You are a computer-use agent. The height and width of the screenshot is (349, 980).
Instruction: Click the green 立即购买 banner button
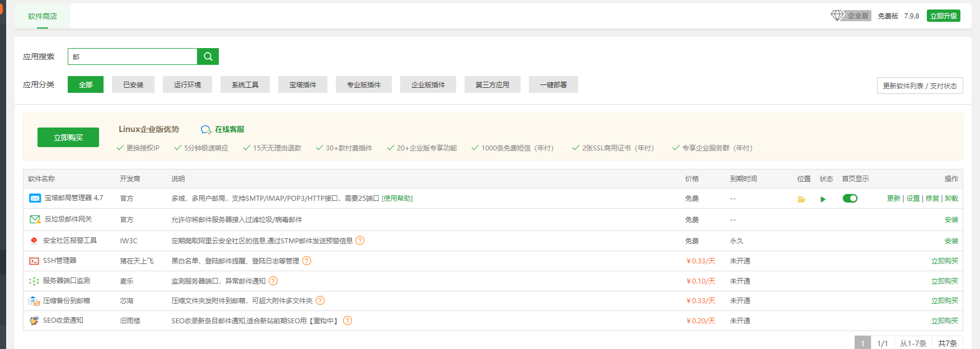[68, 138]
